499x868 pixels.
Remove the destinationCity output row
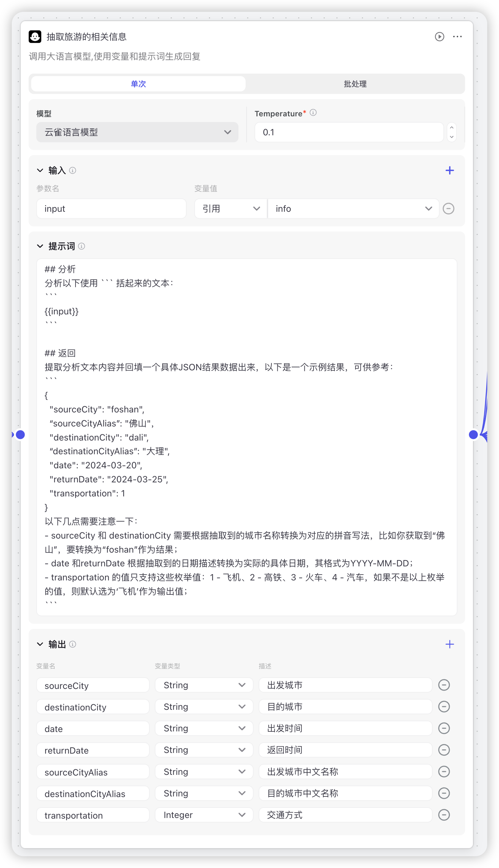click(x=444, y=707)
